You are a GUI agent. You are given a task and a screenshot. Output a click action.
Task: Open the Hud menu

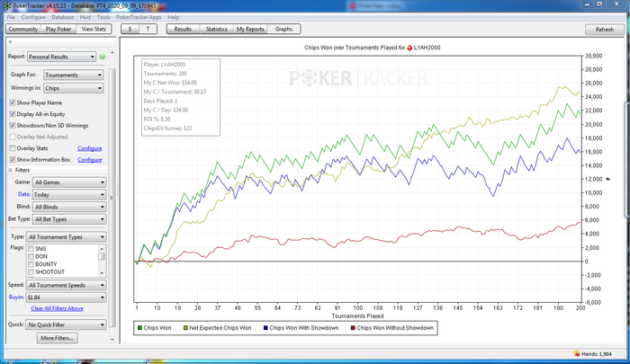pyautogui.click(x=85, y=17)
